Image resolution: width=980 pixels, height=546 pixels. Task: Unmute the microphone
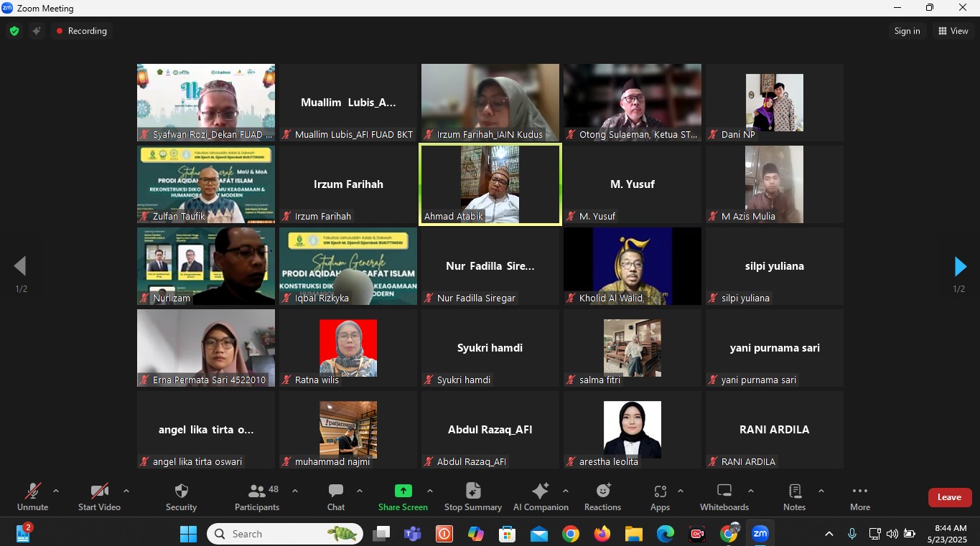click(x=33, y=496)
